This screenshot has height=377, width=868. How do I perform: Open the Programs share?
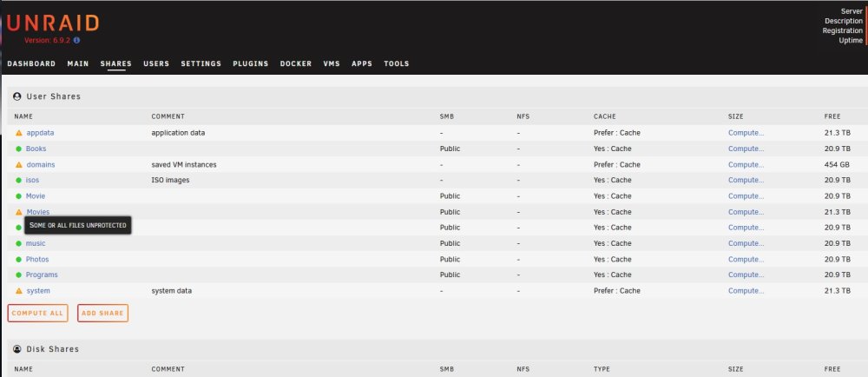point(42,275)
